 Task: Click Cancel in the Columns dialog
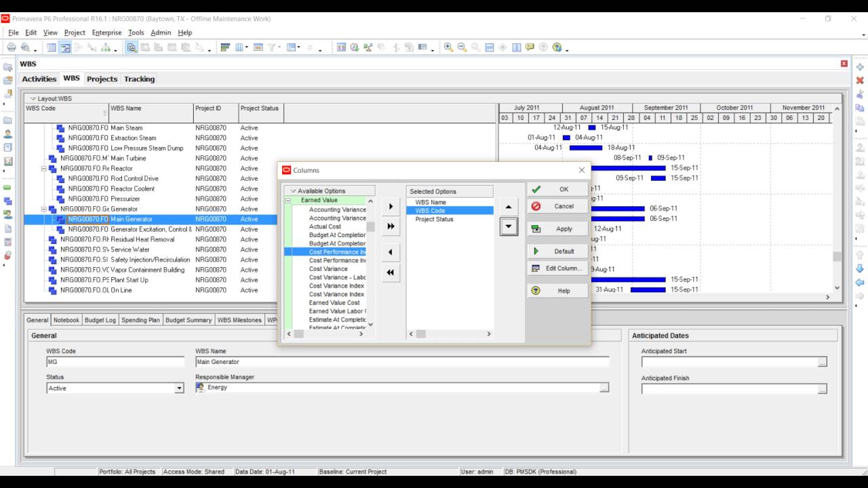click(x=557, y=207)
